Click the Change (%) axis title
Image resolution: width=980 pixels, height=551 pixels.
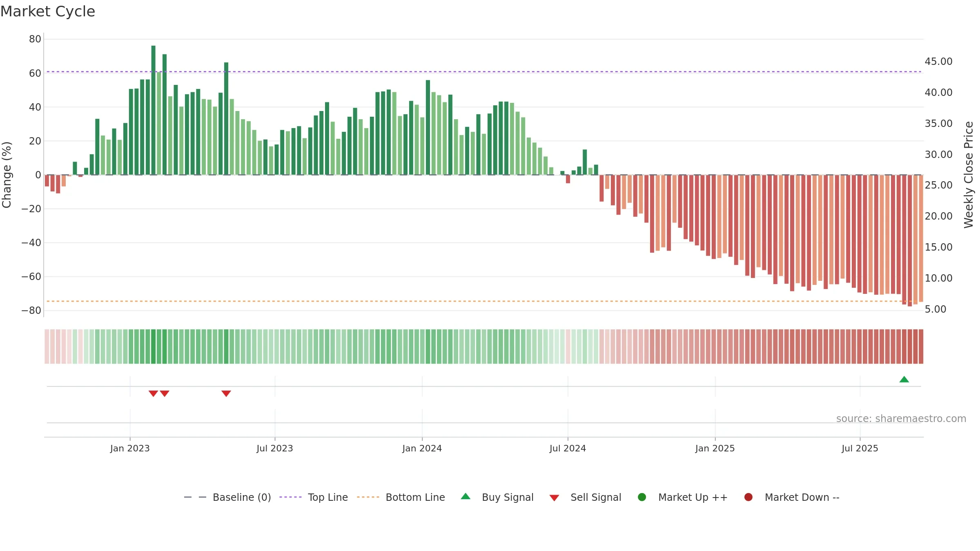[7, 175]
